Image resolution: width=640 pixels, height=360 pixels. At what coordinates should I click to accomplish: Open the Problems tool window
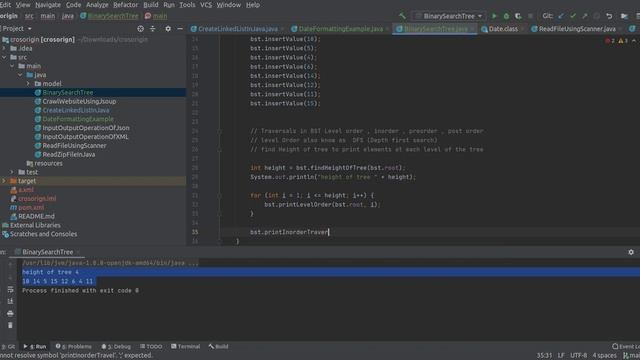click(73, 346)
